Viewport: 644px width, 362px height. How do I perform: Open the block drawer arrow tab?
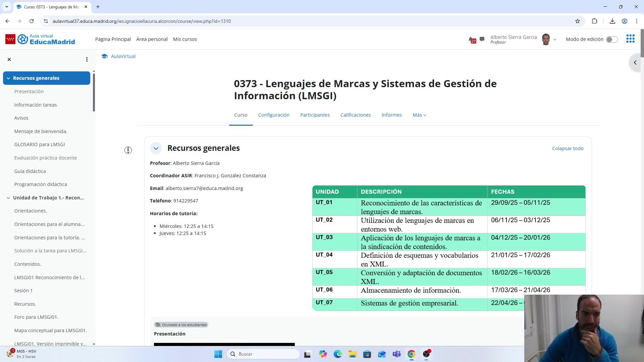pyautogui.click(x=635, y=63)
